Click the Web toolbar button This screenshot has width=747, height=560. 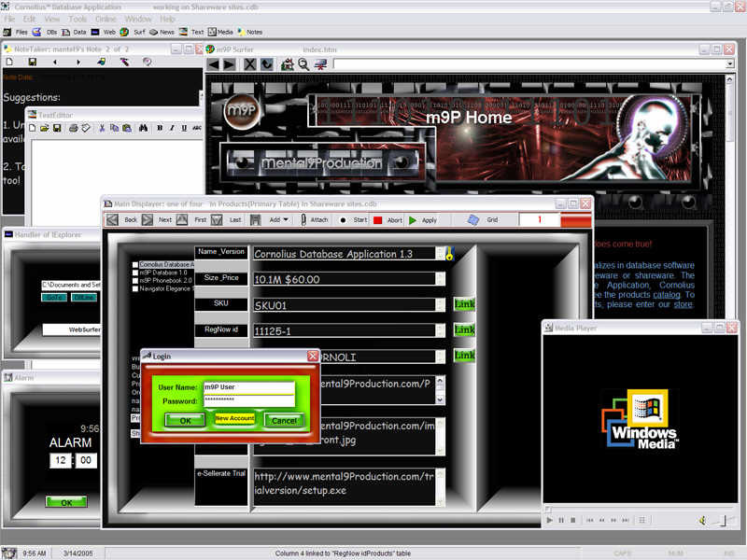pyautogui.click(x=104, y=32)
